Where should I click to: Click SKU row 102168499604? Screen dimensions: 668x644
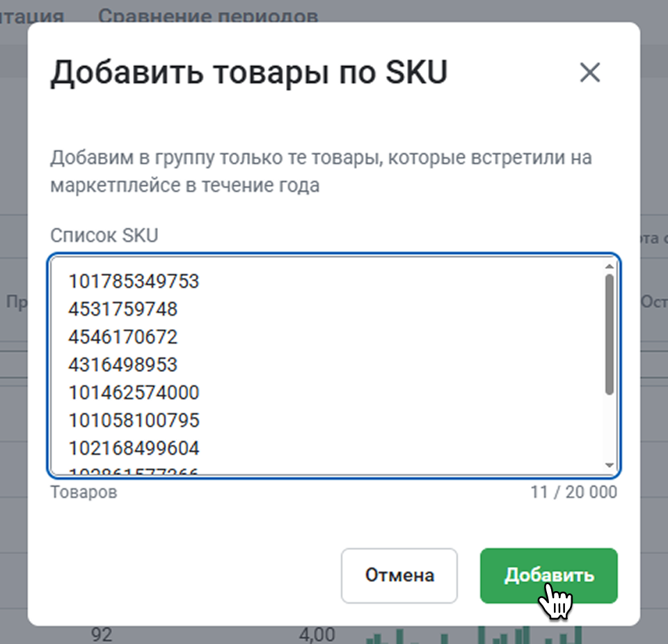[134, 447]
